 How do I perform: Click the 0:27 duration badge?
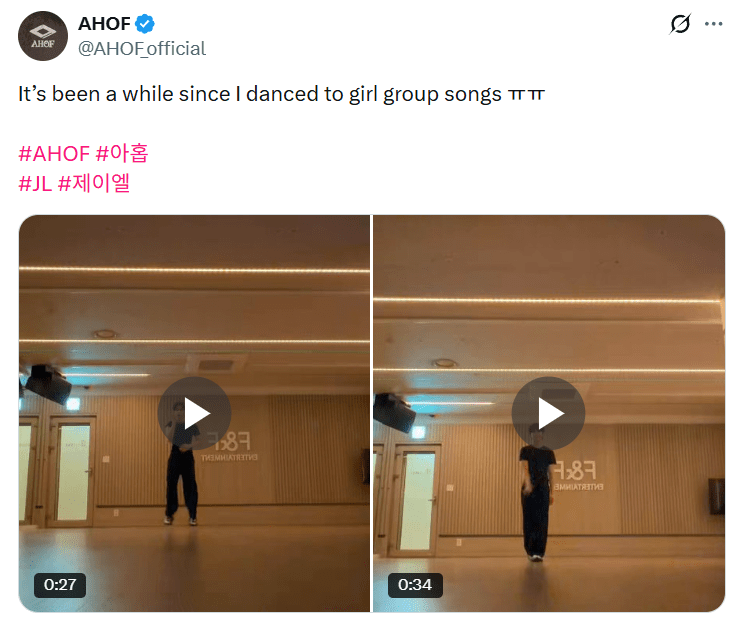[60, 585]
